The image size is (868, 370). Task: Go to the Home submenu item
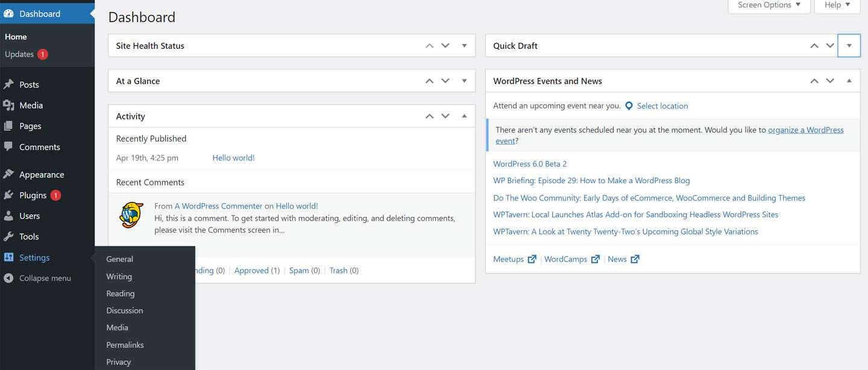[x=16, y=37]
